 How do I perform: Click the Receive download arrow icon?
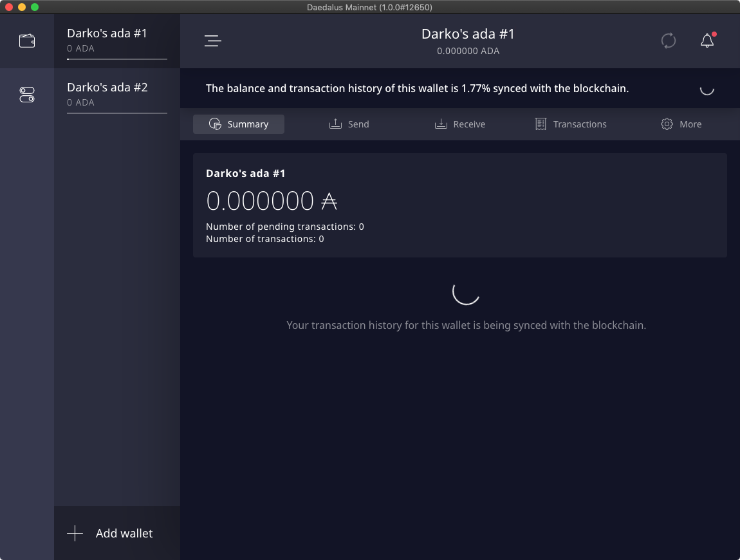click(x=441, y=124)
